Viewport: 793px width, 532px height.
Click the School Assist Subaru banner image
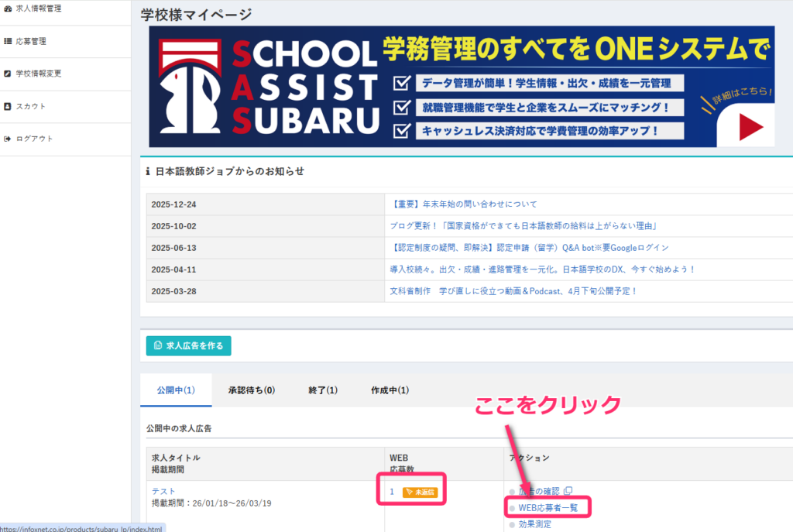[x=462, y=87]
